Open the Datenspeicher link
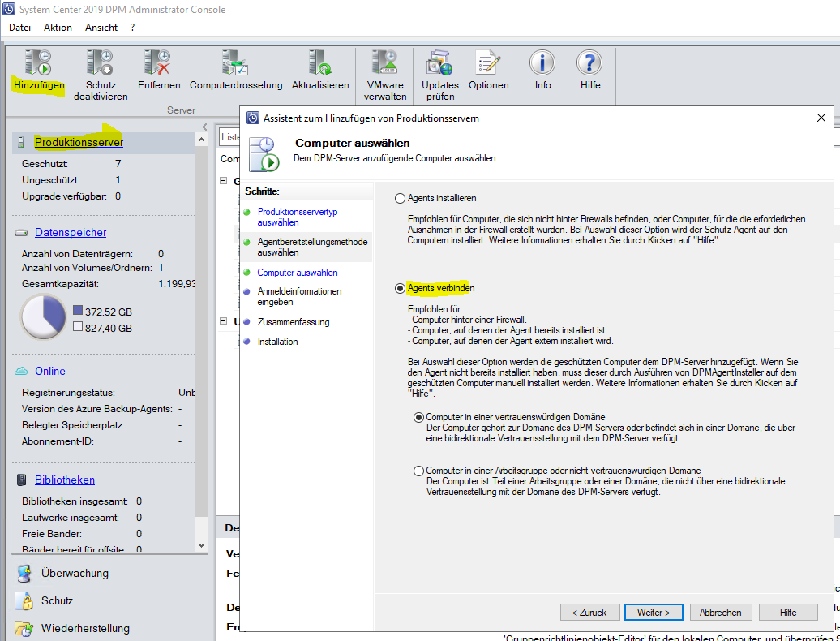 click(71, 233)
